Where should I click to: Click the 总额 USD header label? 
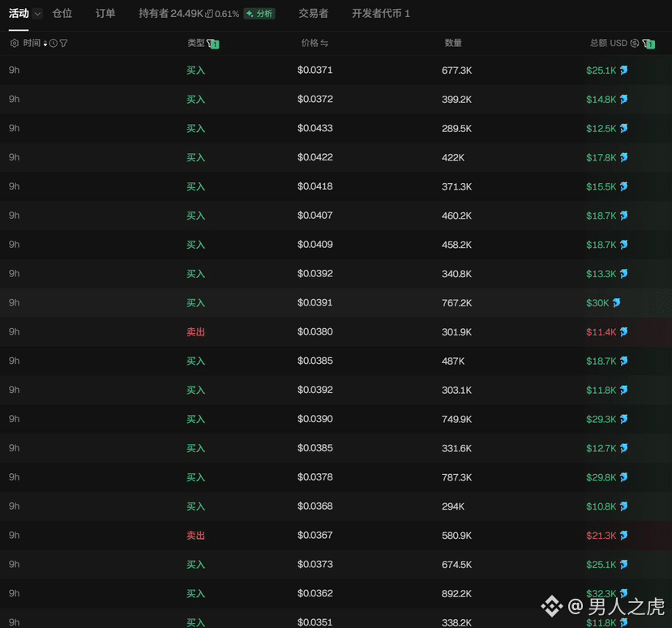(609, 43)
